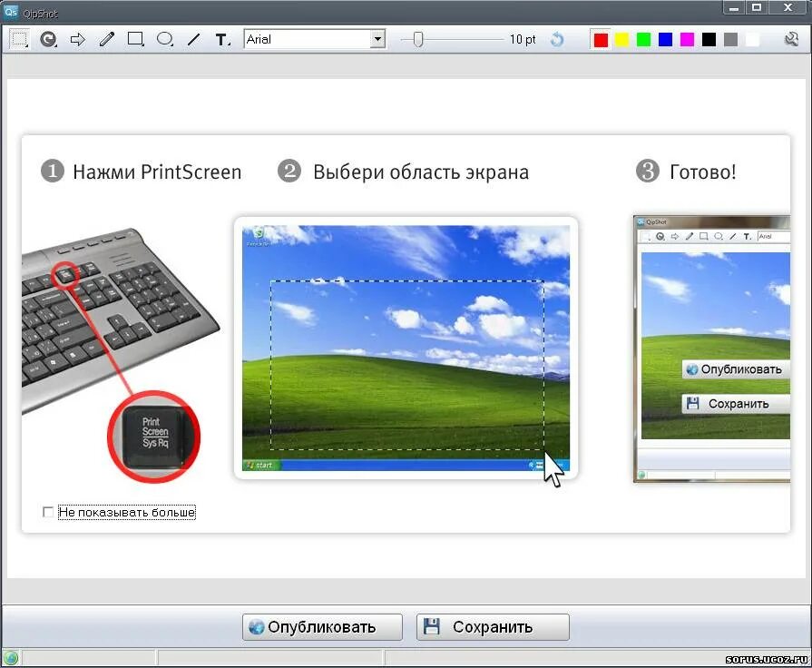812x668 pixels.
Task: Pick the yellow color swatch
Action: pos(622,40)
